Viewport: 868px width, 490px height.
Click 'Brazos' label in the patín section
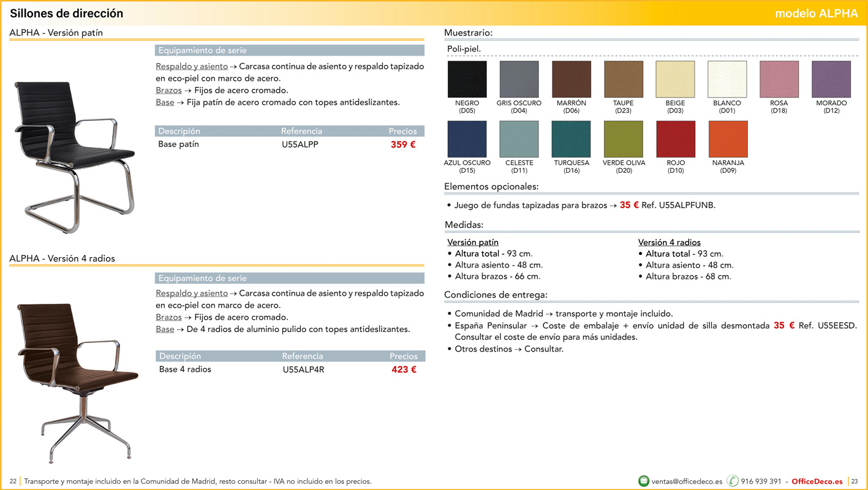point(168,90)
